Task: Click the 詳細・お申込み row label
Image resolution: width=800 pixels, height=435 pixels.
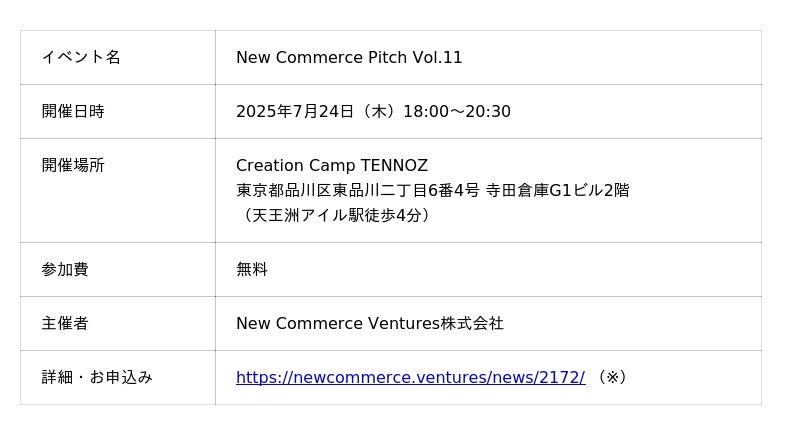Action: (x=97, y=377)
